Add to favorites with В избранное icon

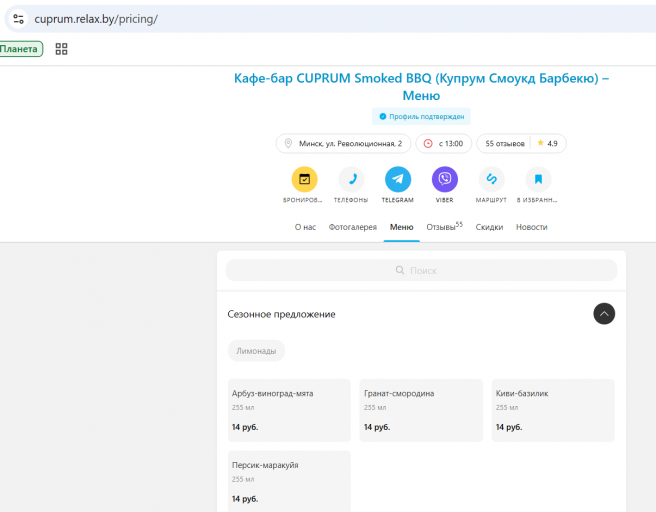(538, 179)
